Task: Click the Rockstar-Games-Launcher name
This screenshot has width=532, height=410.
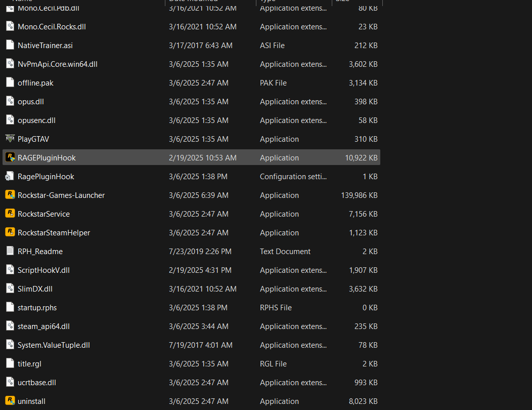Action: pos(61,195)
